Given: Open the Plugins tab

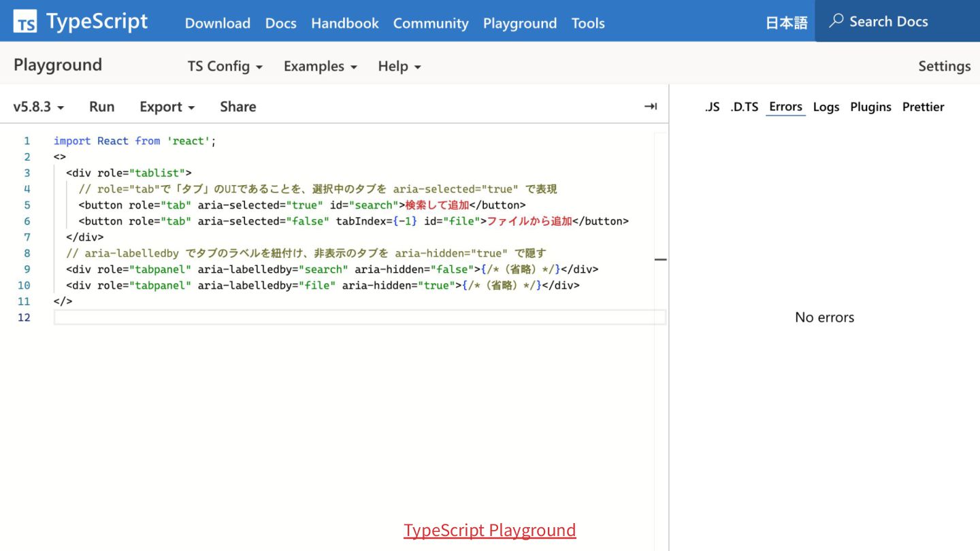Looking at the screenshot, I should click(870, 107).
